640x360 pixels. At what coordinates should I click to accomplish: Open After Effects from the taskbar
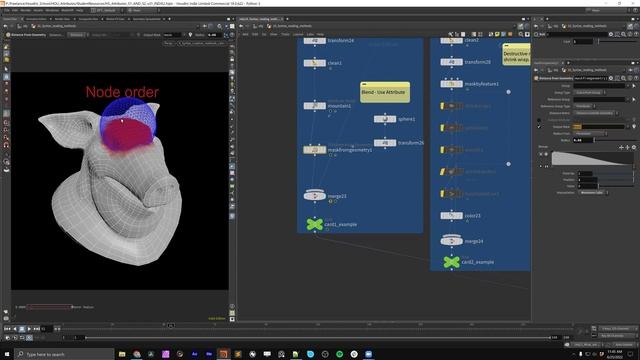click(195, 354)
